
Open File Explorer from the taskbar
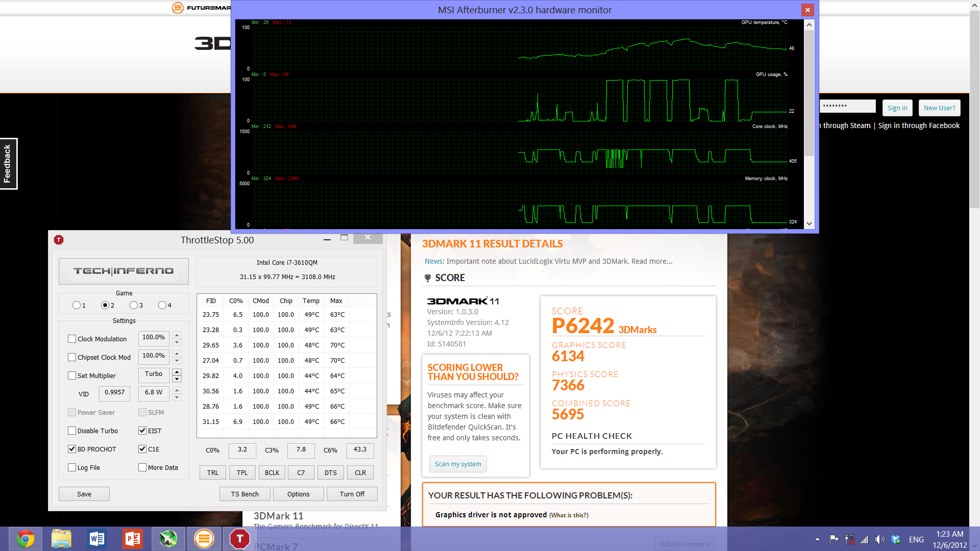point(61,539)
